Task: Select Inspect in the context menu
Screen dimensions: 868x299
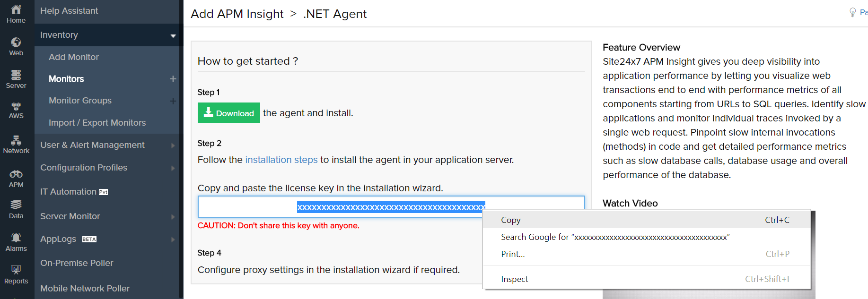Action: [x=514, y=279]
